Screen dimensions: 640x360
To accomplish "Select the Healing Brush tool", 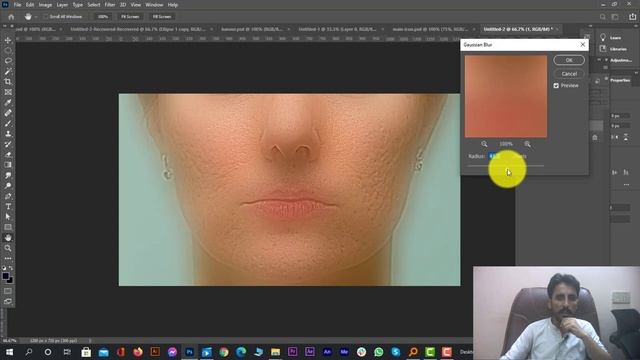I will (8, 113).
